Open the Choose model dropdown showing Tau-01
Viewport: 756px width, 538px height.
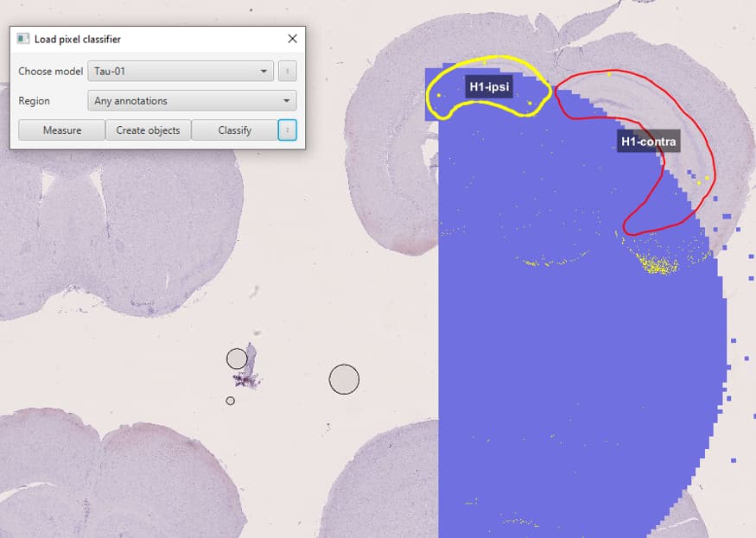[x=179, y=71]
